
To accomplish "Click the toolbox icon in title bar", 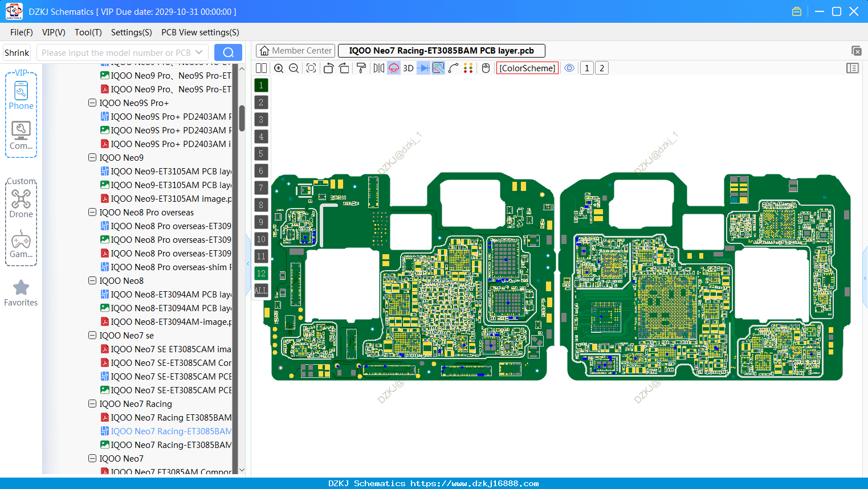I will click(x=797, y=11).
